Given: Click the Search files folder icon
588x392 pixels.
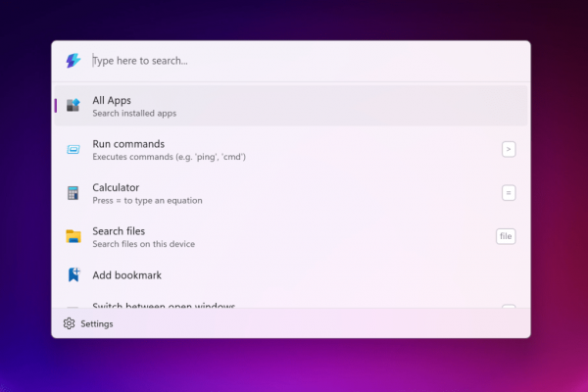Looking at the screenshot, I should point(73,236).
